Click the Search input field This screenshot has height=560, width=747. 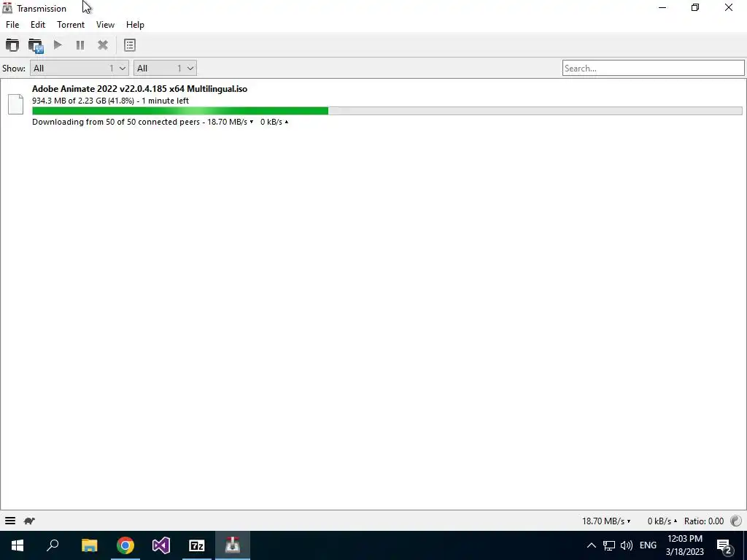click(x=653, y=68)
